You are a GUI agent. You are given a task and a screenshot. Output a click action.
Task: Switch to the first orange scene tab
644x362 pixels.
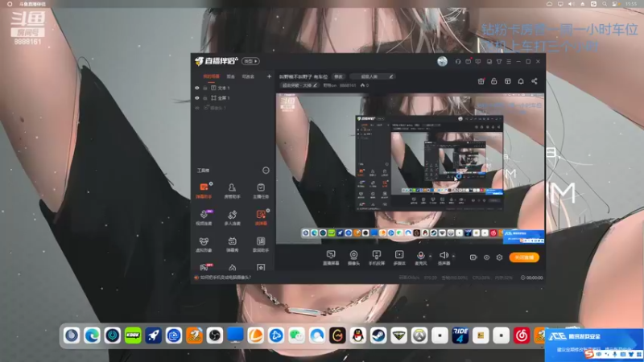pos(211,76)
